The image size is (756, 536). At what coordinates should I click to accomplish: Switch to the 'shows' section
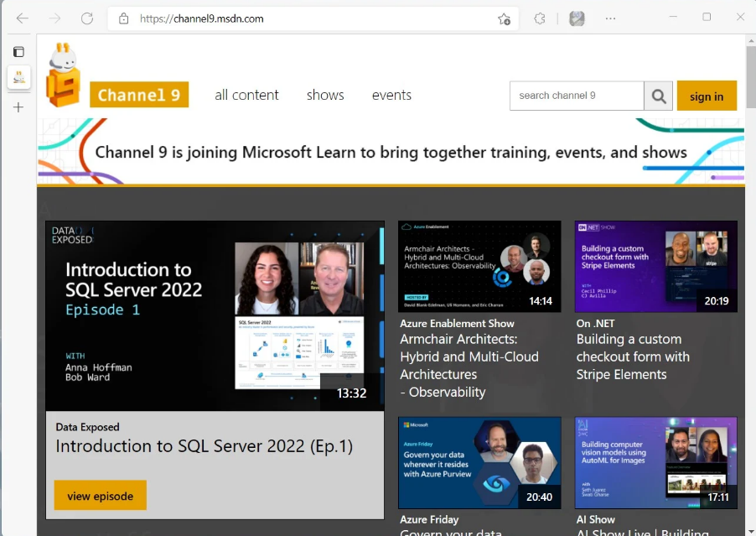(325, 96)
